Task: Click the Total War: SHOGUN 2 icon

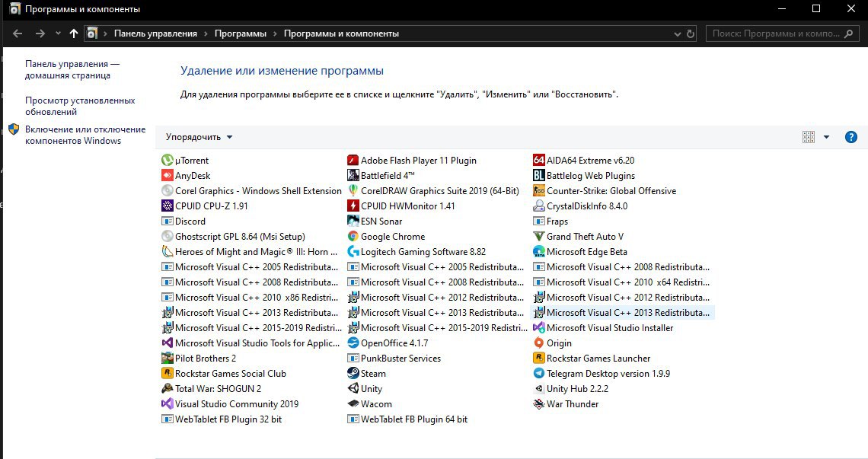Action: coord(168,389)
